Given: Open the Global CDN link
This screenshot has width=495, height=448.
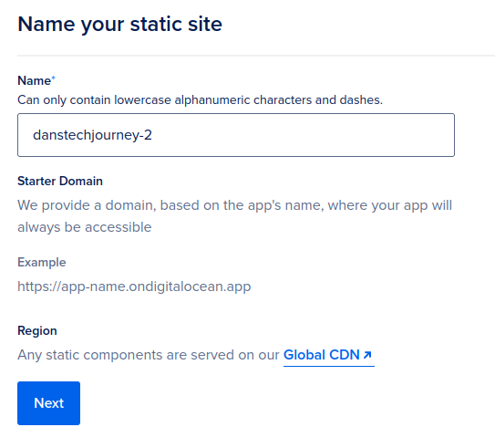Looking at the screenshot, I should (x=328, y=355).
